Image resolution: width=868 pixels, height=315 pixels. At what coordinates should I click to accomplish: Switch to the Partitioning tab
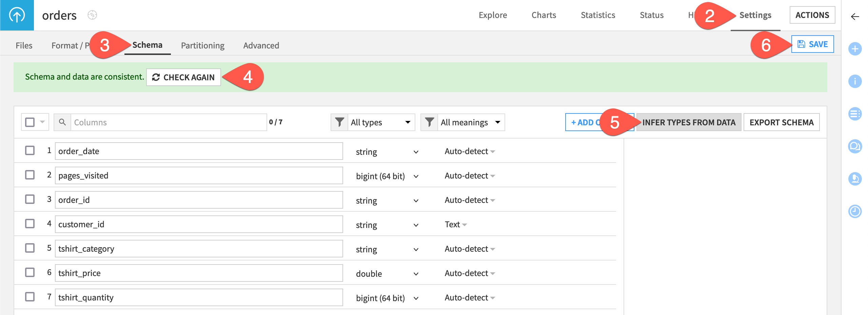point(202,45)
